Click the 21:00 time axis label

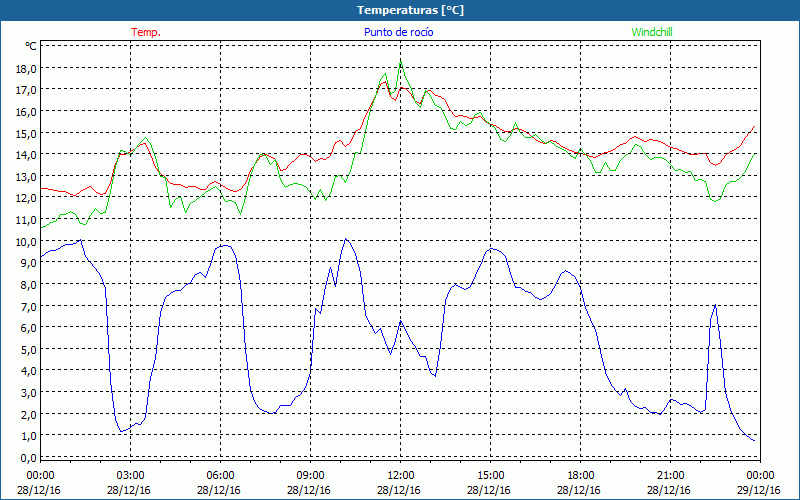coord(670,476)
